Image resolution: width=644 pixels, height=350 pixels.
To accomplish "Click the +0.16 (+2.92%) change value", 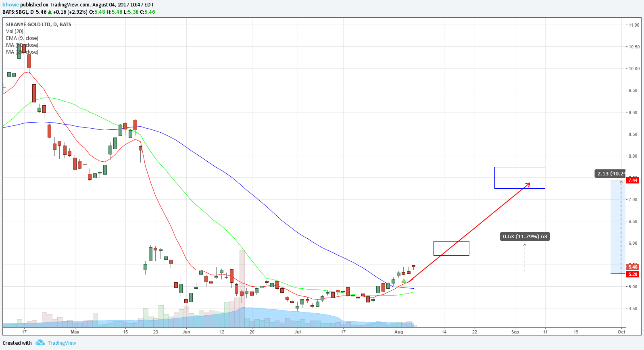I will (70, 12).
